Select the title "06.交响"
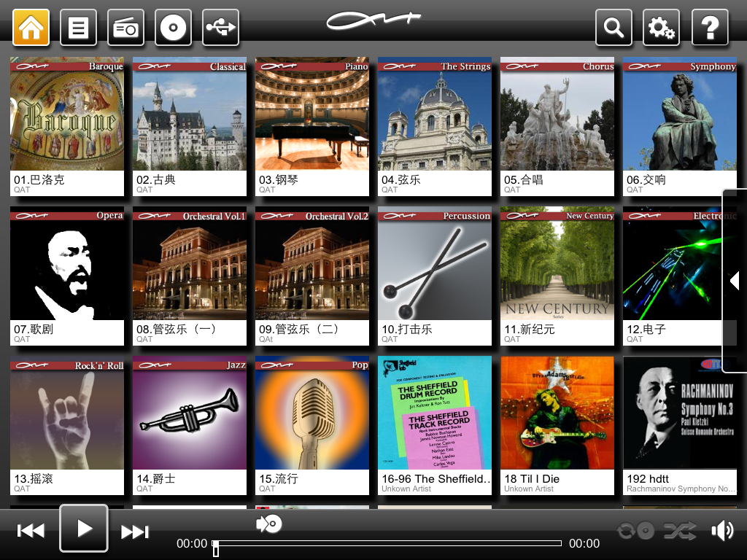The height and width of the screenshot is (560, 747). coord(646,179)
